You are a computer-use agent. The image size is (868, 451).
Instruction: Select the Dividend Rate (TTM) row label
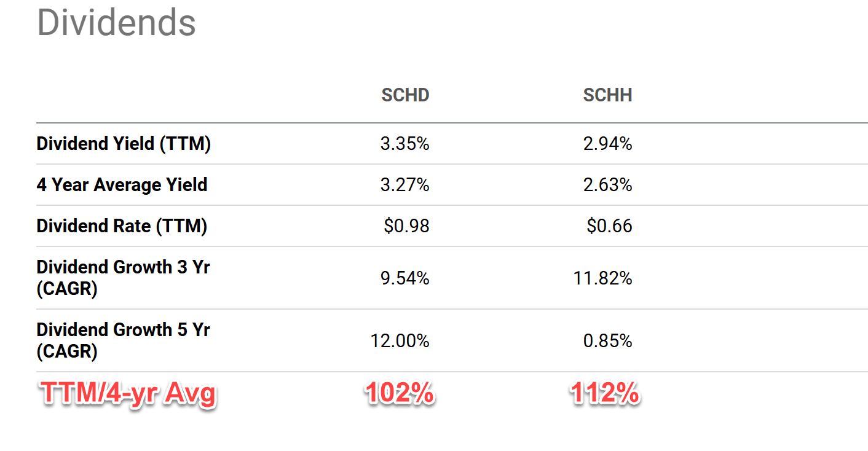click(x=122, y=226)
